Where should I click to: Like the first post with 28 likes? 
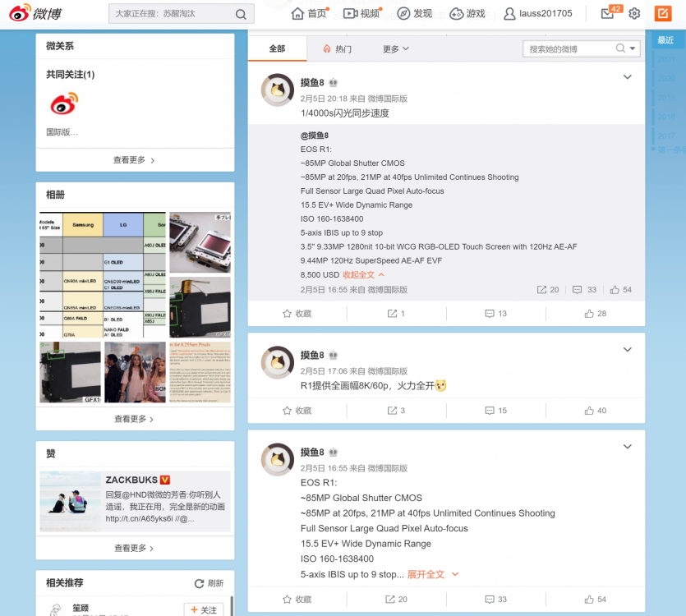tap(595, 314)
